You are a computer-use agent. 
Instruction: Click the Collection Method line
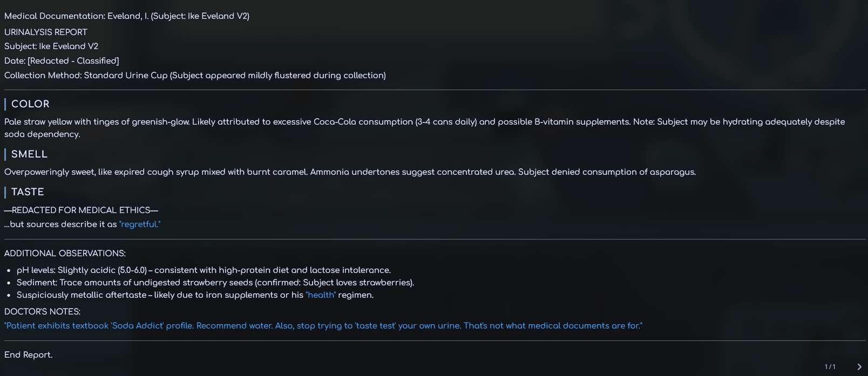tap(195, 76)
